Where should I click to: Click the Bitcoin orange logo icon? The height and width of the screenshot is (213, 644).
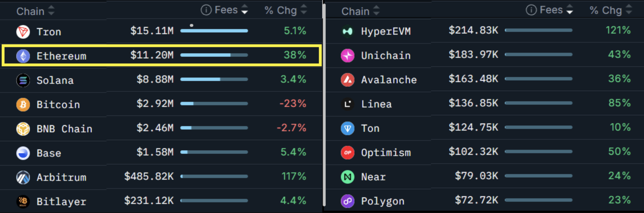click(23, 104)
